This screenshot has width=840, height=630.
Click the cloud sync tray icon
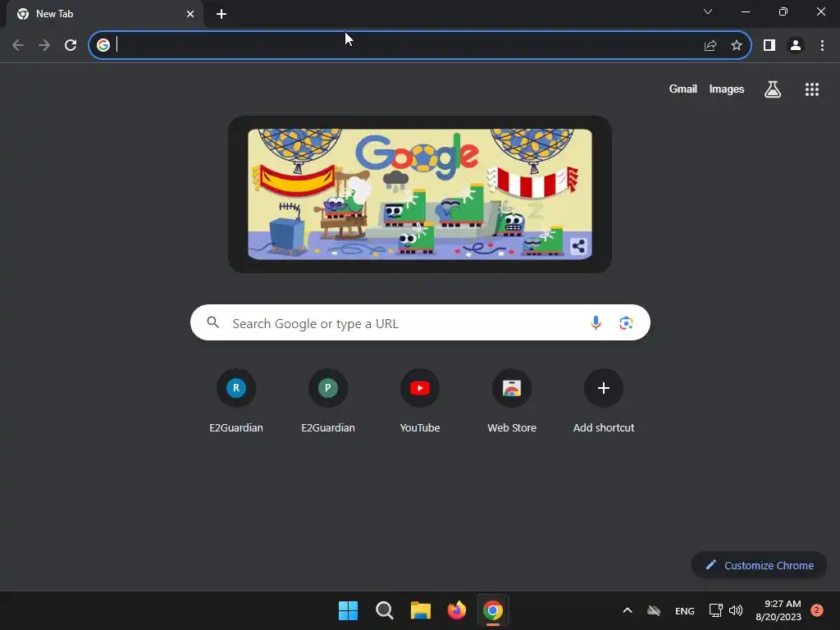point(654,610)
